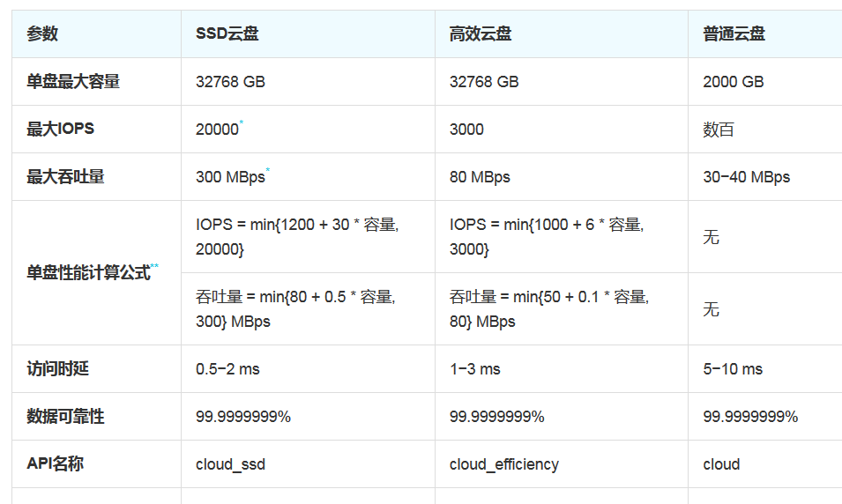The width and height of the screenshot is (842, 504).
Task: Click the SSD IOPS formula cell
Action: 308,237
